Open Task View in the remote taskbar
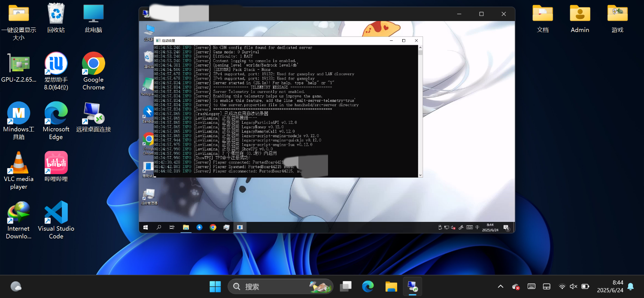The width and height of the screenshot is (644, 298). pyautogui.click(x=172, y=227)
